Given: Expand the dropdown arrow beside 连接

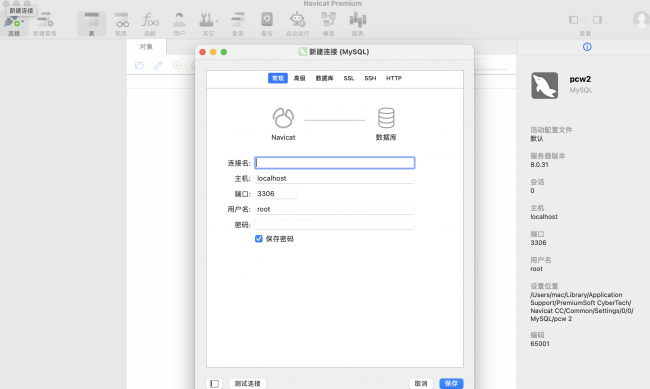Looking at the screenshot, I should click(22, 21).
